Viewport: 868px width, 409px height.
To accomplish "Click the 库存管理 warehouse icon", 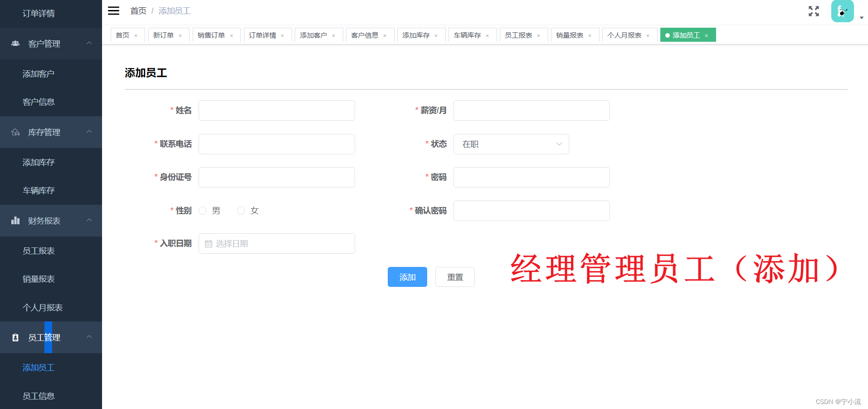I will 15,132.
